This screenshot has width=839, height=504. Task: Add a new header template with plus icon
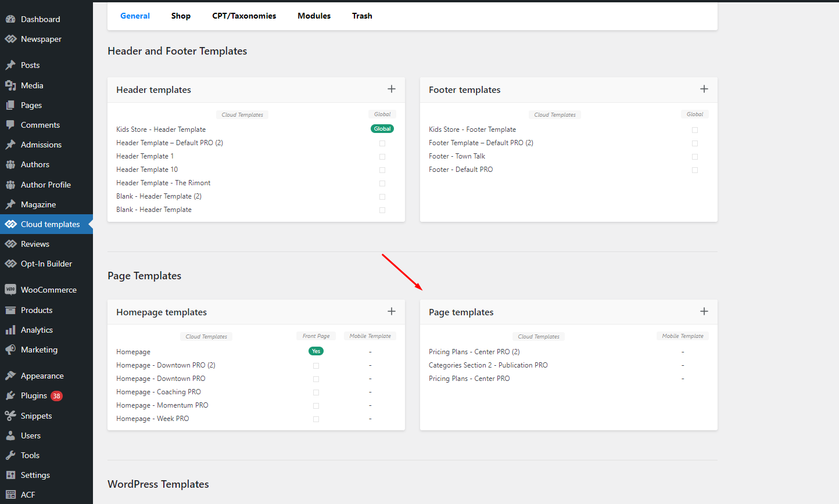coord(392,89)
